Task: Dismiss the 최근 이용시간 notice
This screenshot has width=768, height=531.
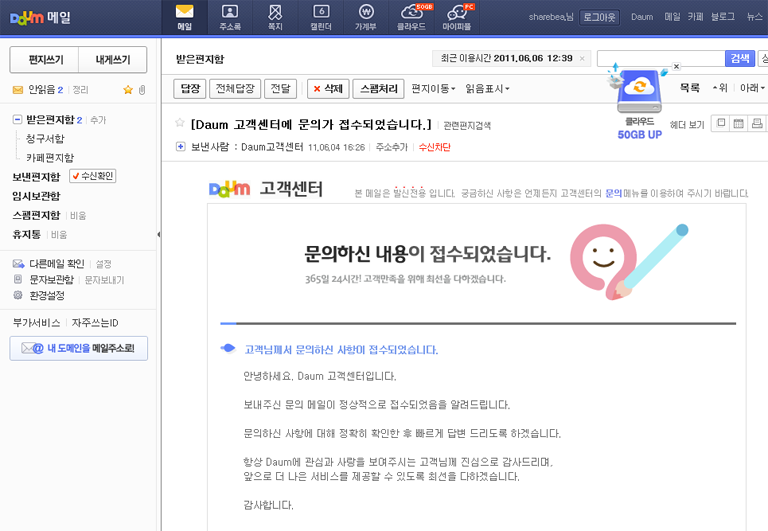Action: [x=582, y=59]
